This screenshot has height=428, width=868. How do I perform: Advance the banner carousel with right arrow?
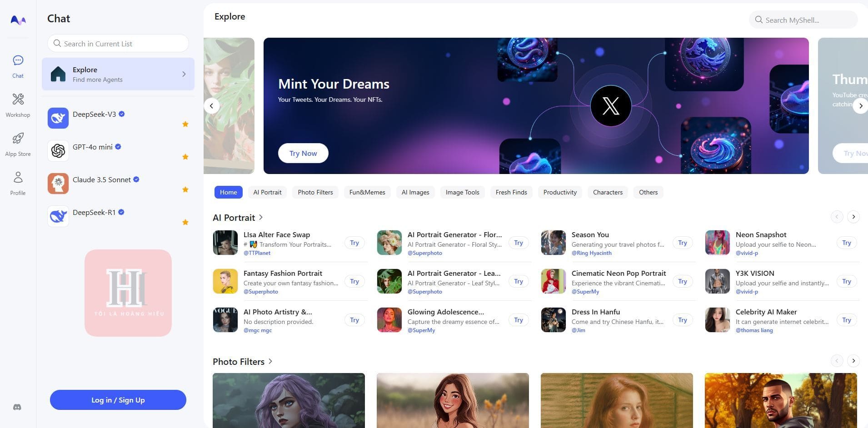[x=860, y=106]
